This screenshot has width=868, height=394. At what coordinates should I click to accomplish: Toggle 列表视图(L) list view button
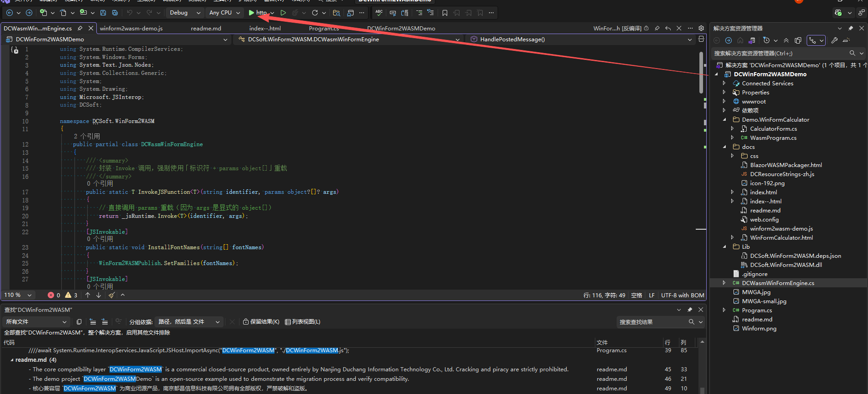tap(303, 322)
